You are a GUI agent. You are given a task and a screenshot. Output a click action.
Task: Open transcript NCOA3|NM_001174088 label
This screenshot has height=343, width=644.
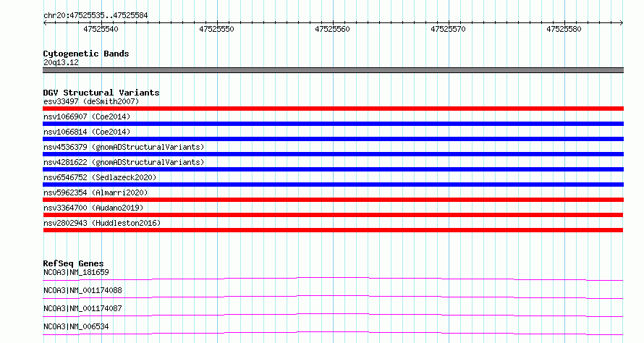pyautogui.click(x=82, y=290)
